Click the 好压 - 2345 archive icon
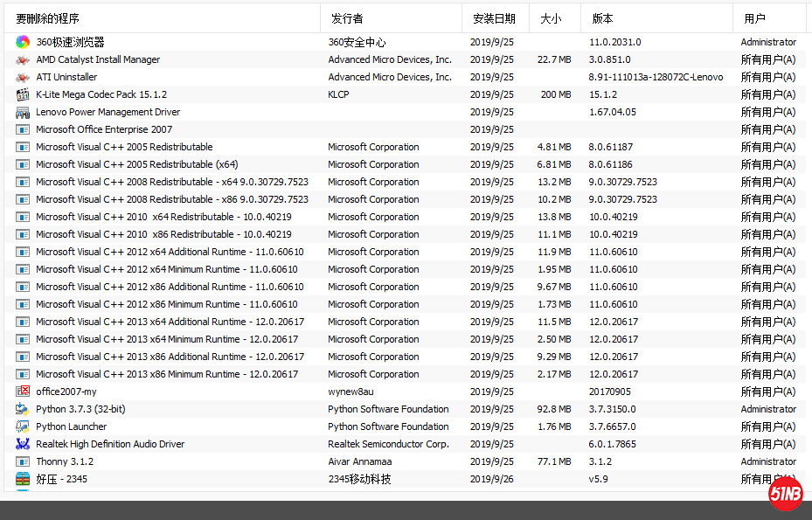This screenshot has width=812, height=520. (23, 479)
